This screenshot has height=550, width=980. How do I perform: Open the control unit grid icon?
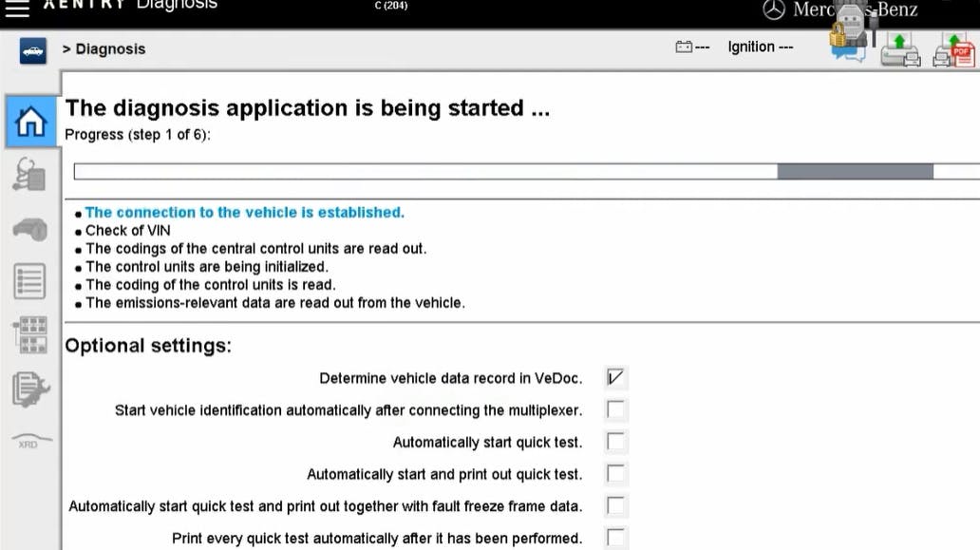30,335
